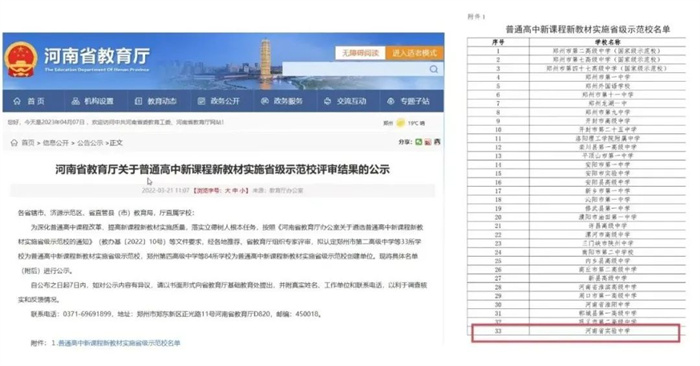The image size is (700, 366).
Task: Click the greeting line with date 2023年04月07日
Action: (116, 122)
